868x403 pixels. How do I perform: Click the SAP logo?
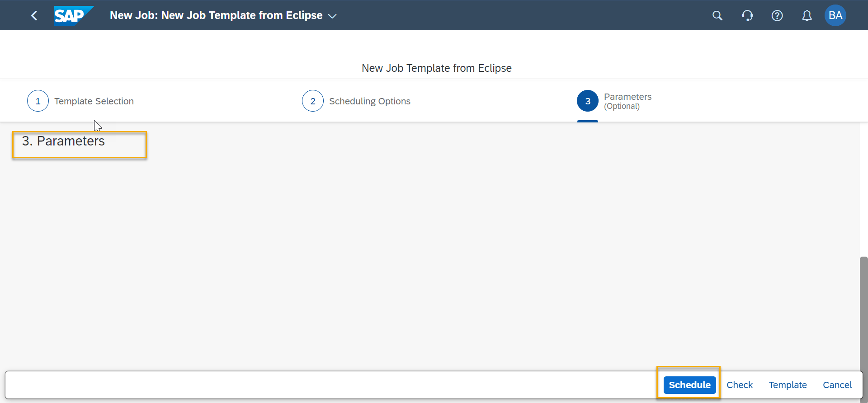point(73,15)
